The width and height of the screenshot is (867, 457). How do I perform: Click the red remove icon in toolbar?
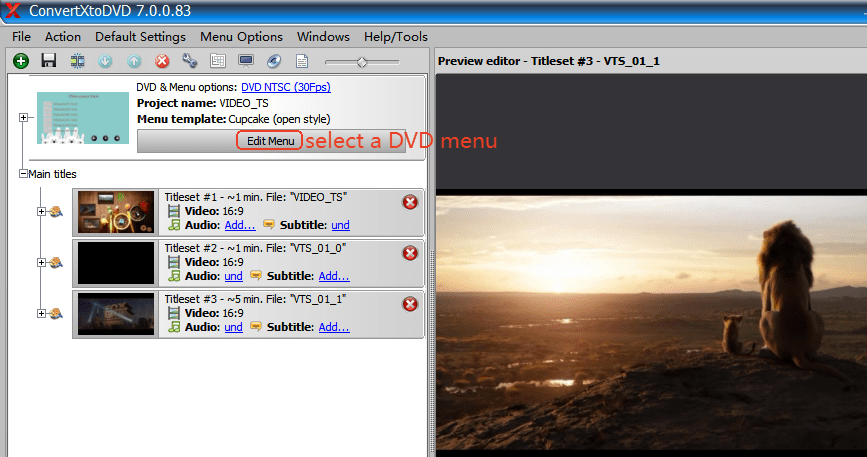pos(162,62)
